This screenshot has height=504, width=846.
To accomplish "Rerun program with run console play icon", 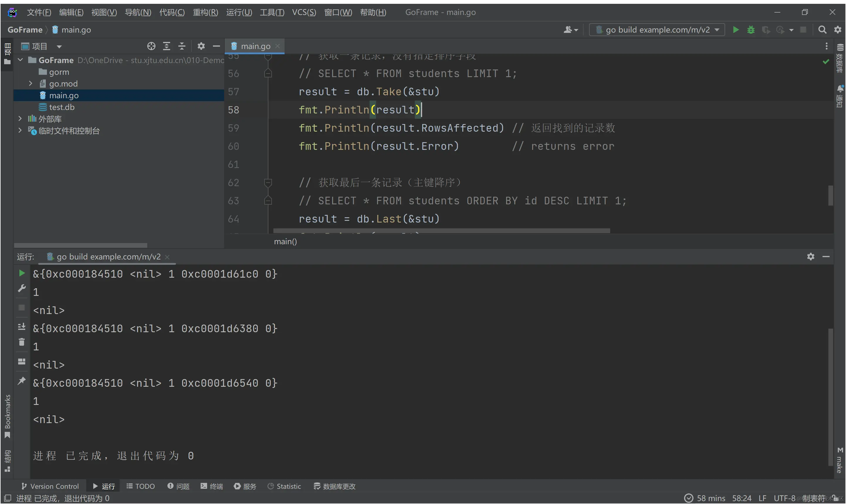I will click(x=21, y=273).
